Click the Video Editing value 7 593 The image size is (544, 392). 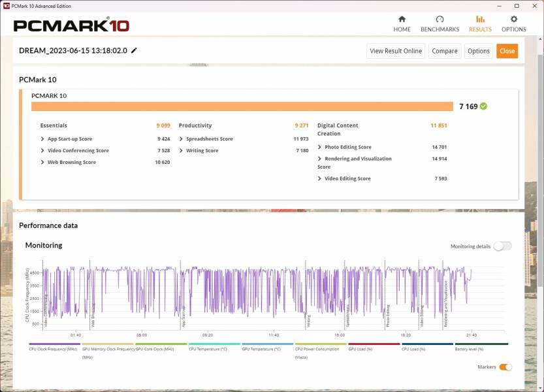click(441, 178)
